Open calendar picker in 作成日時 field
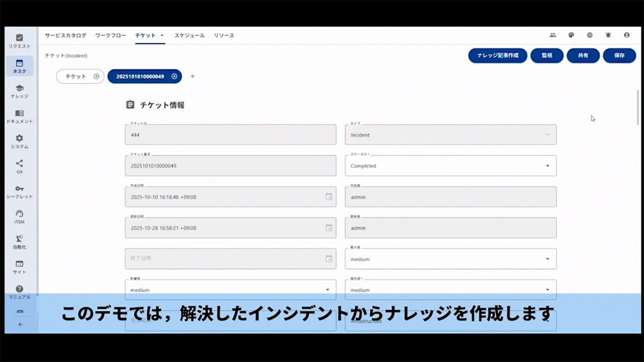The width and height of the screenshot is (644, 362). pyautogui.click(x=329, y=197)
